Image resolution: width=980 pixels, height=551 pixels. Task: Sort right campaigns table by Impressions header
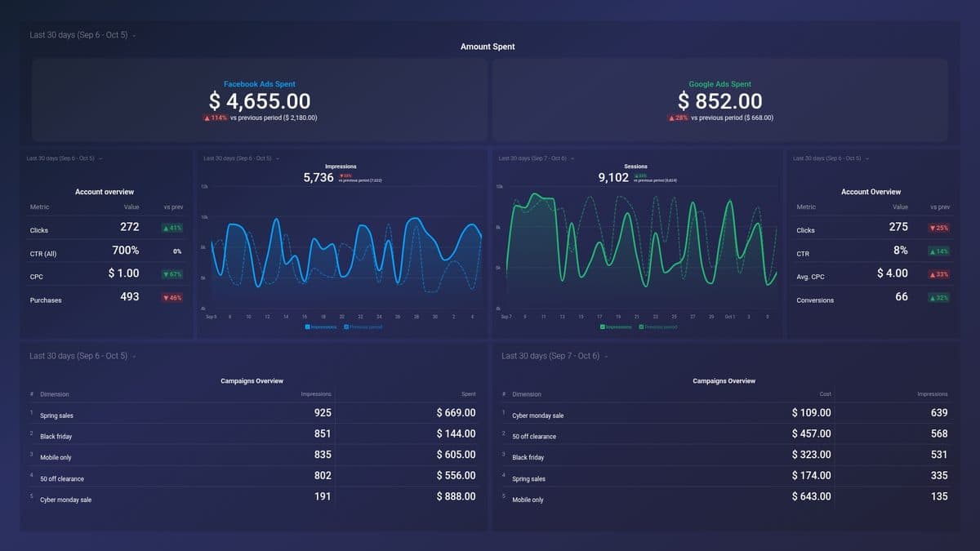click(933, 394)
